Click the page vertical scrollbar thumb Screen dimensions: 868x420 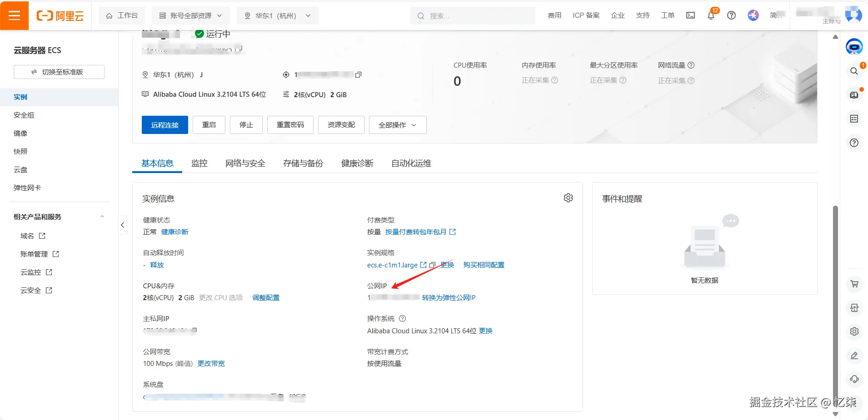pyautogui.click(x=835, y=306)
